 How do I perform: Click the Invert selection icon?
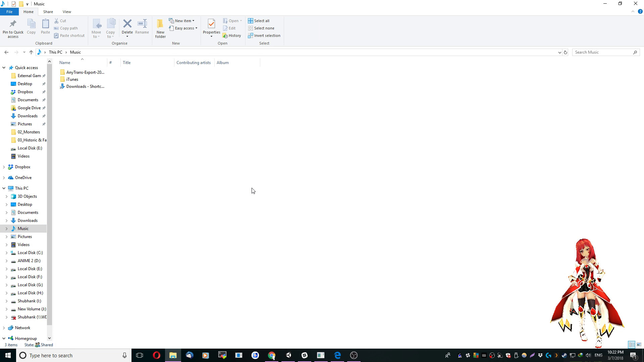(264, 36)
